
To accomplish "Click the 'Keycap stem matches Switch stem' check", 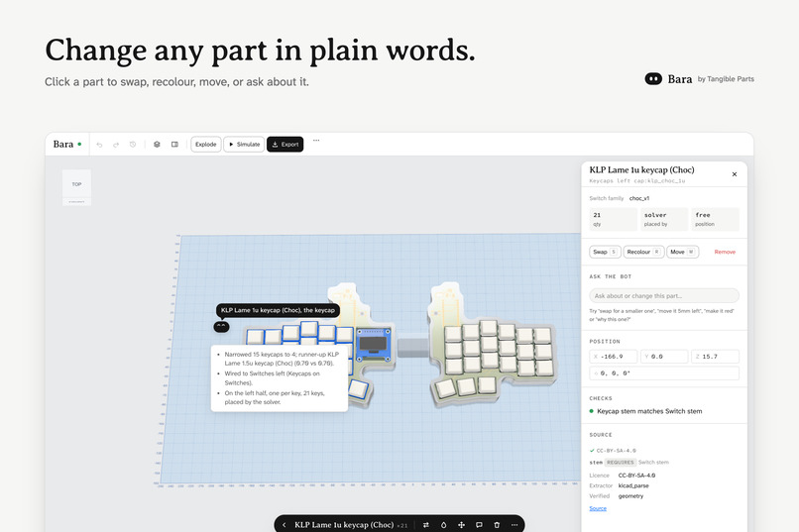I will pos(645,411).
